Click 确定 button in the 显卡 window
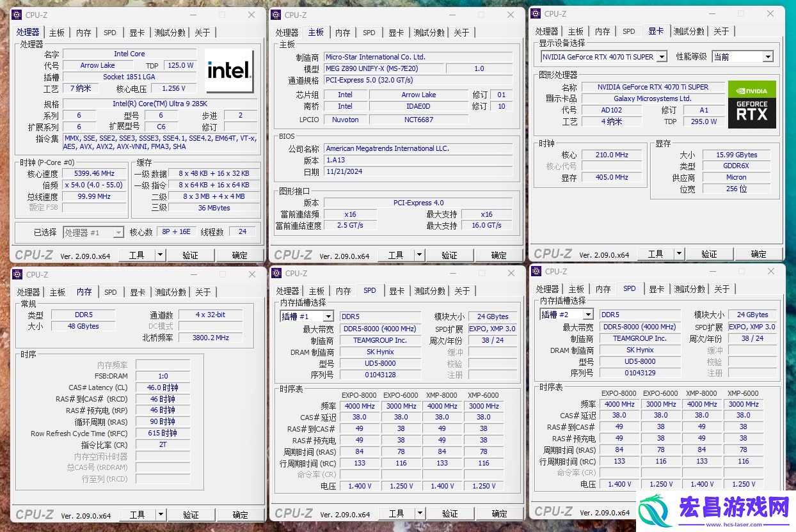 pyautogui.click(x=759, y=254)
